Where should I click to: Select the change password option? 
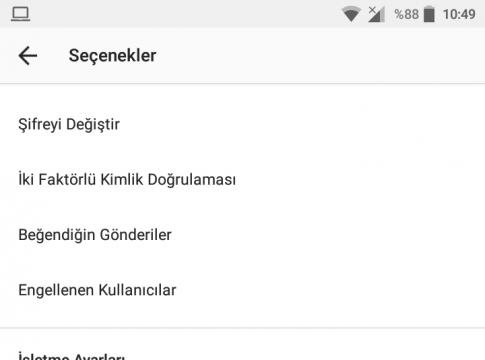click(x=242, y=124)
